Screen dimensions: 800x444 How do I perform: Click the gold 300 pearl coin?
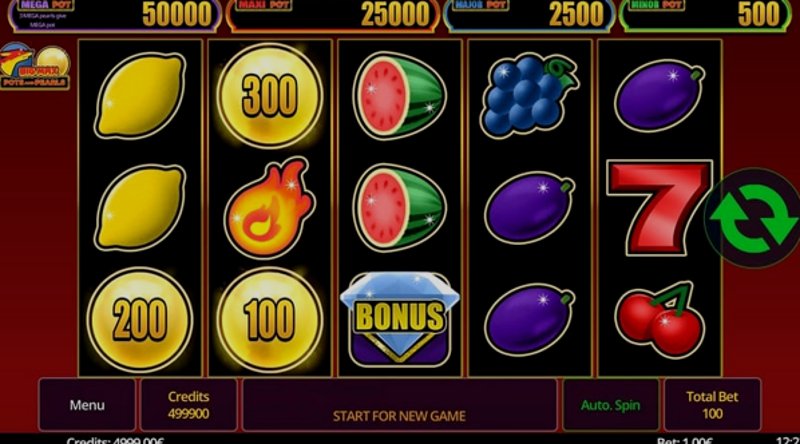(x=269, y=95)
